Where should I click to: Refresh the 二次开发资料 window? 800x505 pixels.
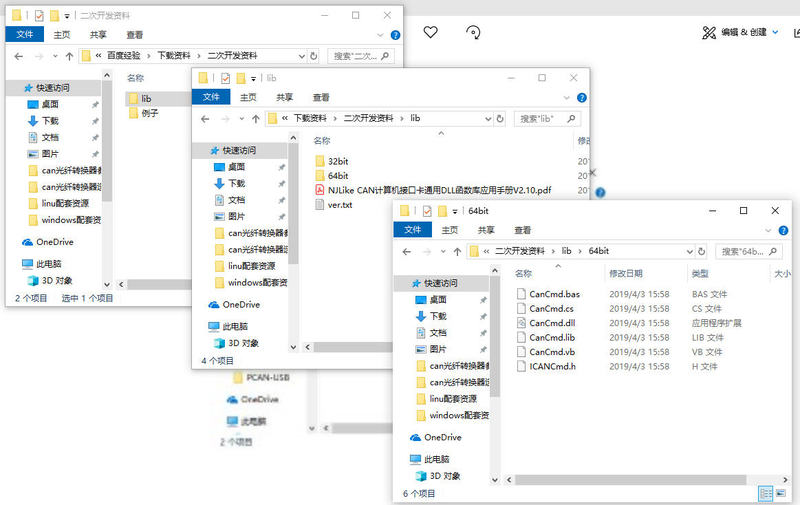(x=314, y=56)
